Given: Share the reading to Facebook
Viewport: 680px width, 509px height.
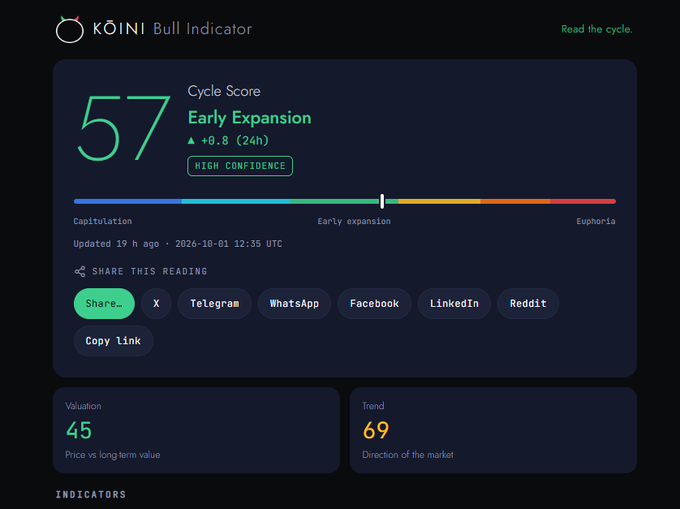Looking at the screenshot, I should (374, 303).
